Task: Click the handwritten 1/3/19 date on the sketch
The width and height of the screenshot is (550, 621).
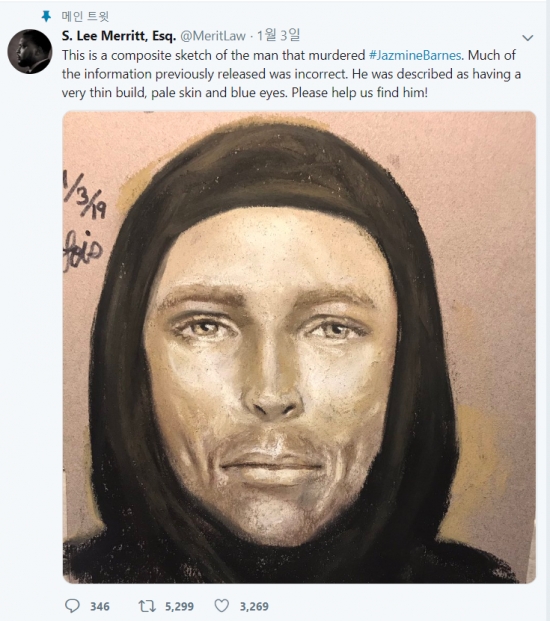Action: click(x=85, y=196)
